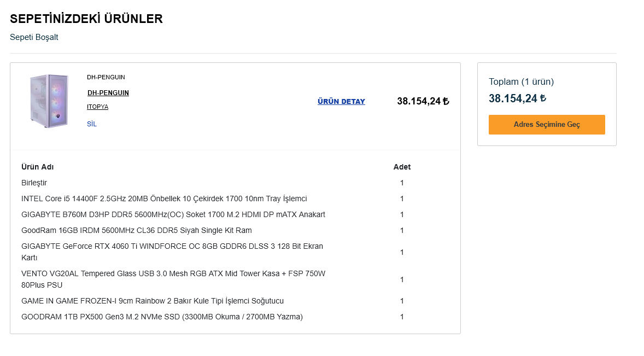This screenshot has height=356, width=644.
Task: Select the VENTO VG20AL Kasa row
Action: 235,279
